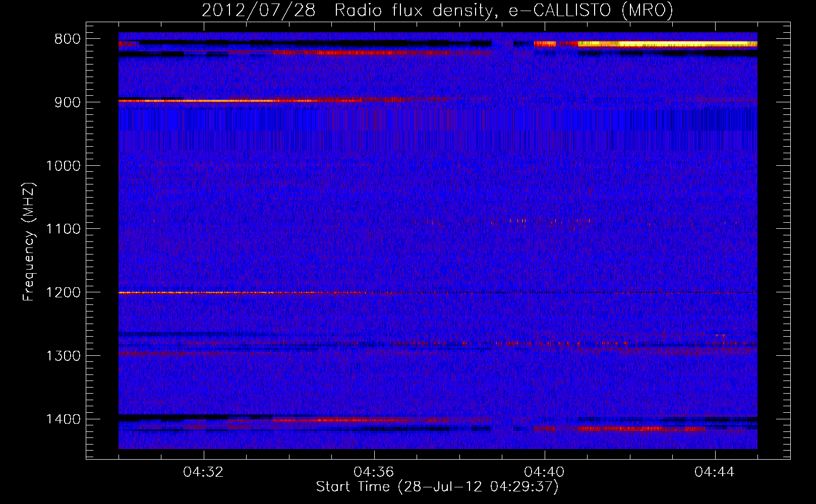Viewport: 816px width, 504px height.
Task: Select the 1100 frequency tick label
Action: click(x=63, y=229)
